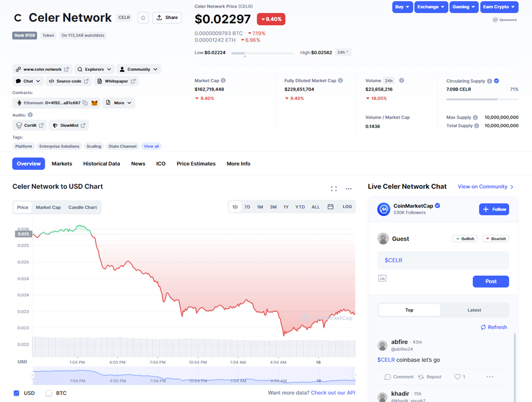Toggle LOG scale on the chart
The width and height of the screenshot is (532, 402).
[347, 207]
